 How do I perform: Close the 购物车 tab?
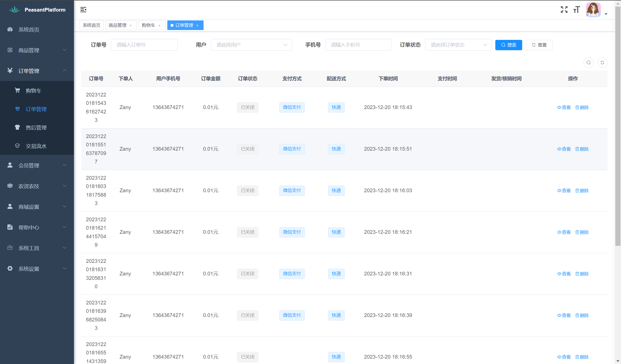pos(159,26)
